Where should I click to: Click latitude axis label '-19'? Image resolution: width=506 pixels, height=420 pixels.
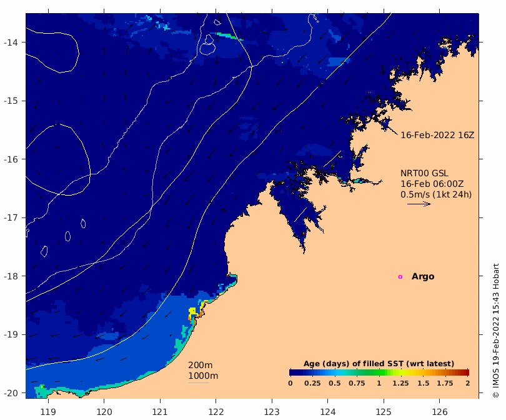pyautogui.click(x=11, y=334)
